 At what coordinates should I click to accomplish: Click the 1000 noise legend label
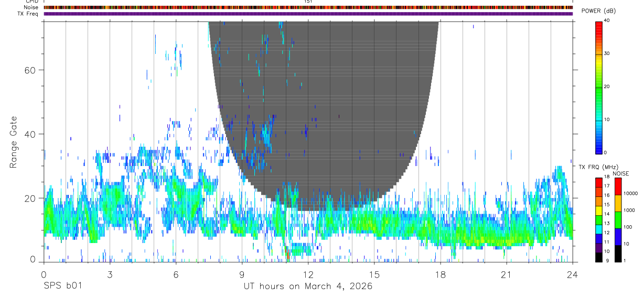coord(629,210)
